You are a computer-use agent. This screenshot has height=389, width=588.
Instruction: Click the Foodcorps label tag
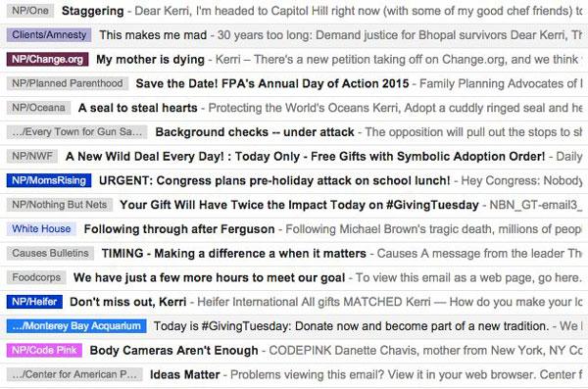(x=36, y=277)
